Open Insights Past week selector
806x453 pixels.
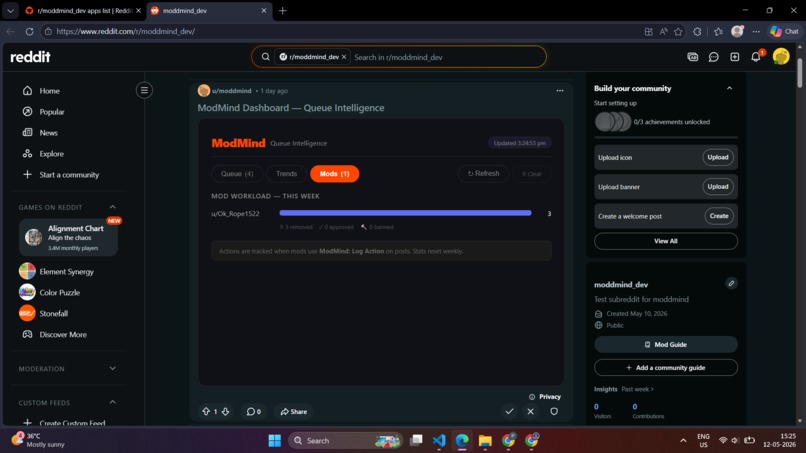pyautogui.click(x=637, y=389)
